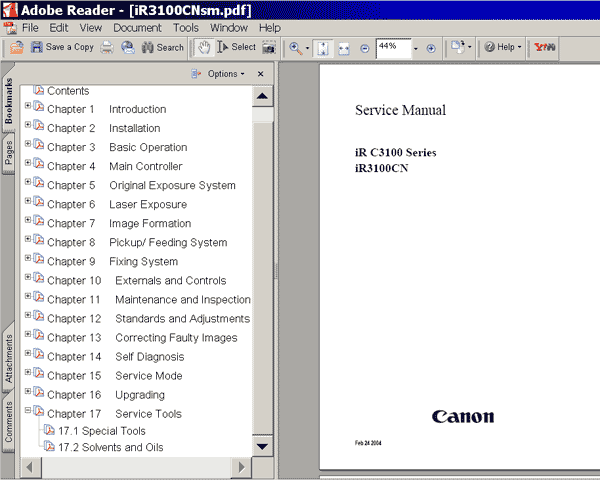Go to Chapter 14 Self Diagnosis bookmark
The width and height of the screenshot is (600, 480).
116,357
